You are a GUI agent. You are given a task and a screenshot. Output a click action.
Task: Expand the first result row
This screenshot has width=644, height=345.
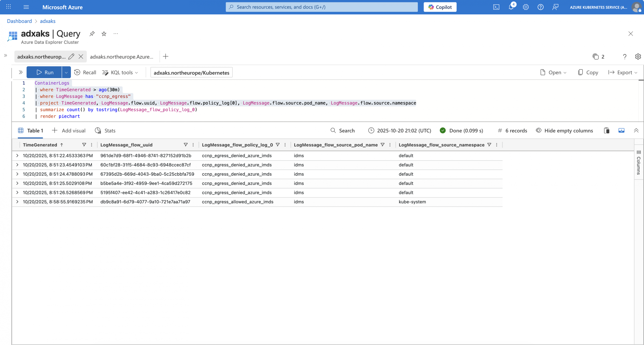(x=17, y=156)
